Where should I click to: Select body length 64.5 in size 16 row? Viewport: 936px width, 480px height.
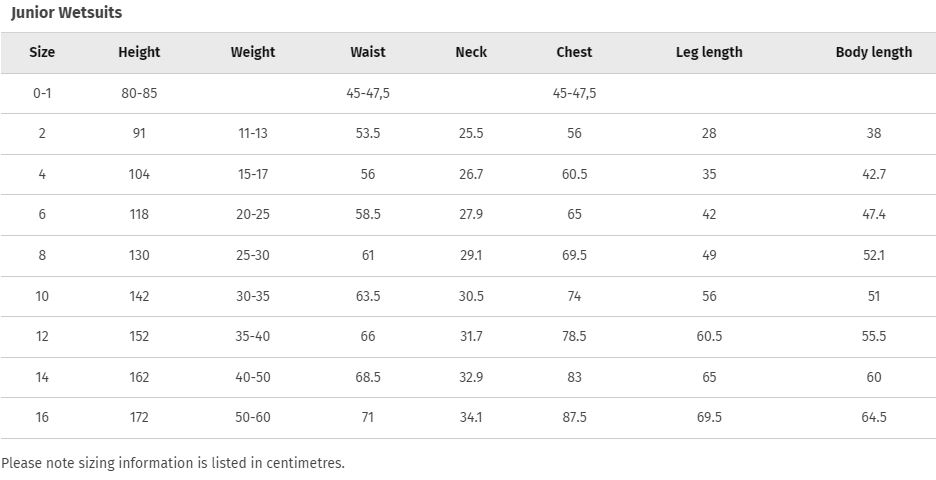pos(874,417)
